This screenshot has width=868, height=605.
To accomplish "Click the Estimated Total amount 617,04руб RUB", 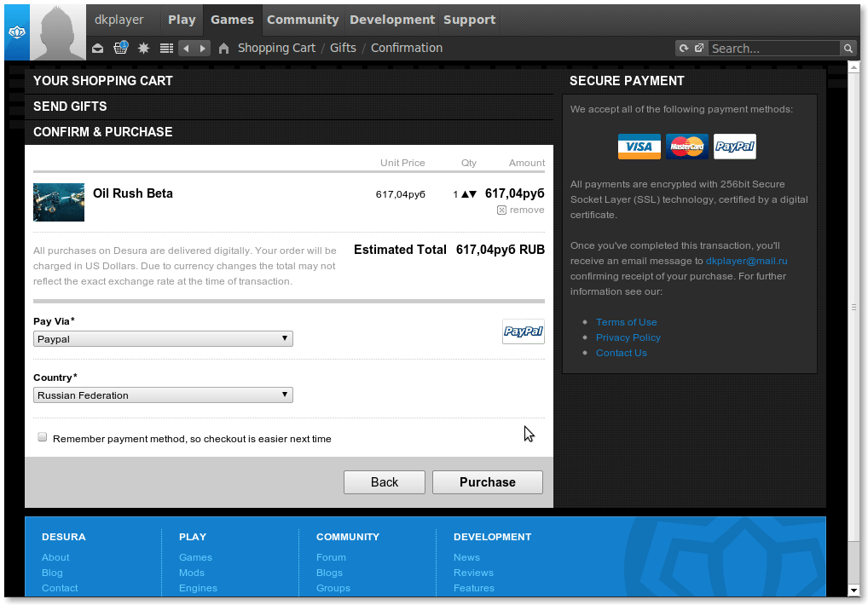I will pos(501,250).
